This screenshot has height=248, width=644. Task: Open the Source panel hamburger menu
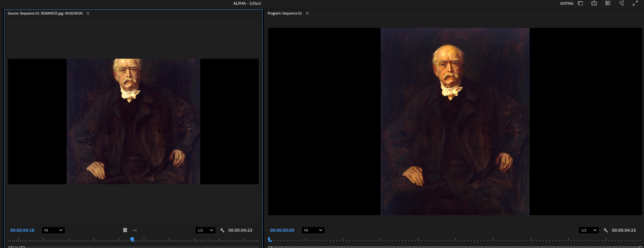tap(88, 13)
